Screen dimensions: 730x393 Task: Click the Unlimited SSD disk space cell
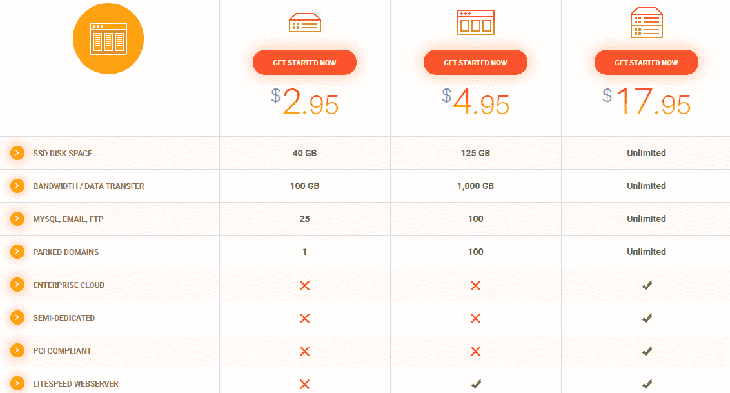[646, 153]
